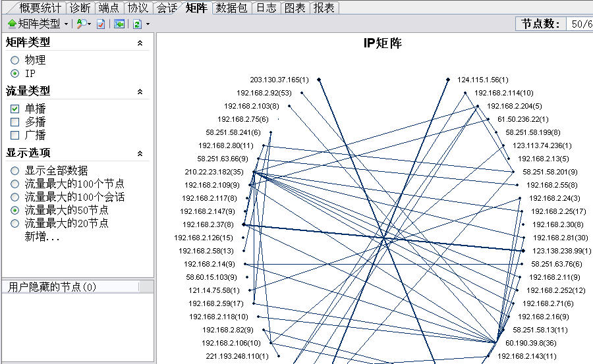The width and height of the screenshot is (593, 364).
Task: Select 流量最大的100个节点 radio option
Action: point(14,184)
